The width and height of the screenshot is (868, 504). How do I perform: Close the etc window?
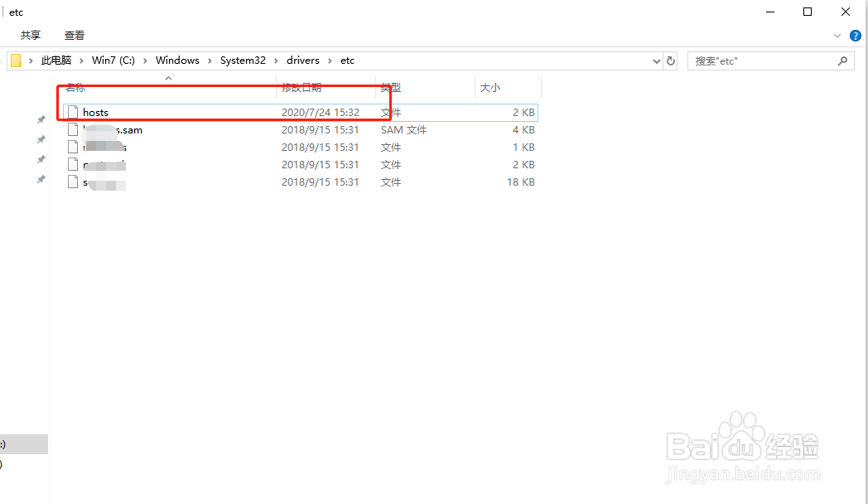click(x=846, y=12)
